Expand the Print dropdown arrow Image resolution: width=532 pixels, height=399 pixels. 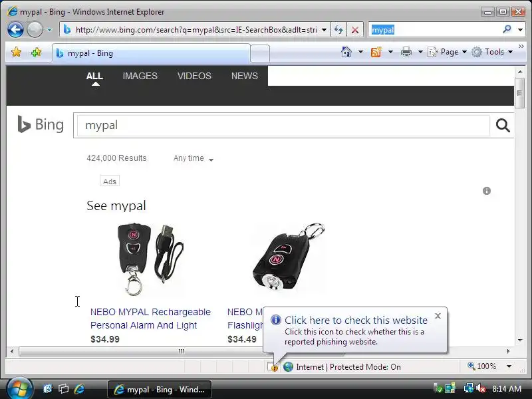click(x=420, y=52)
